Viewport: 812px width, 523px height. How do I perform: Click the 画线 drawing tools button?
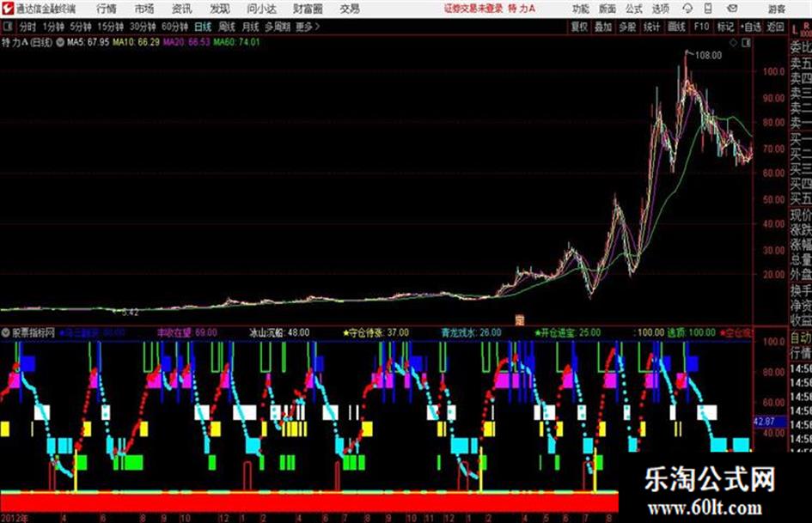(677, 27)
